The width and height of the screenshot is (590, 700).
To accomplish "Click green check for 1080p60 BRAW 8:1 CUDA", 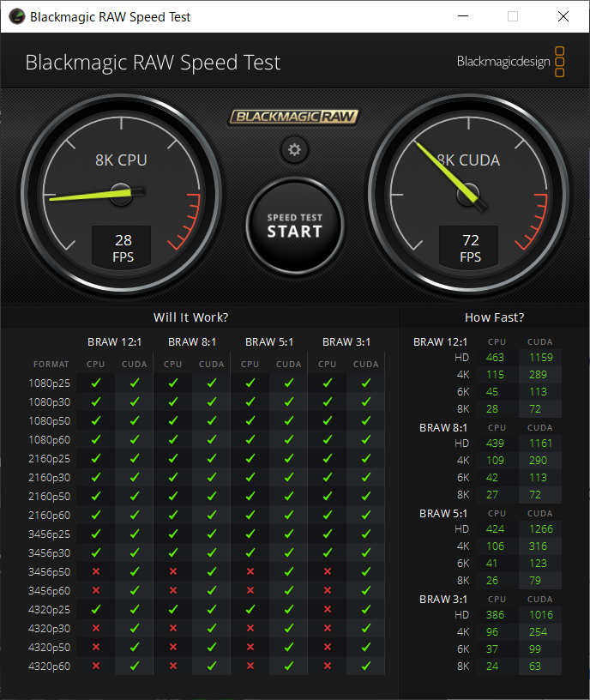I will click(x=212, y=440).
